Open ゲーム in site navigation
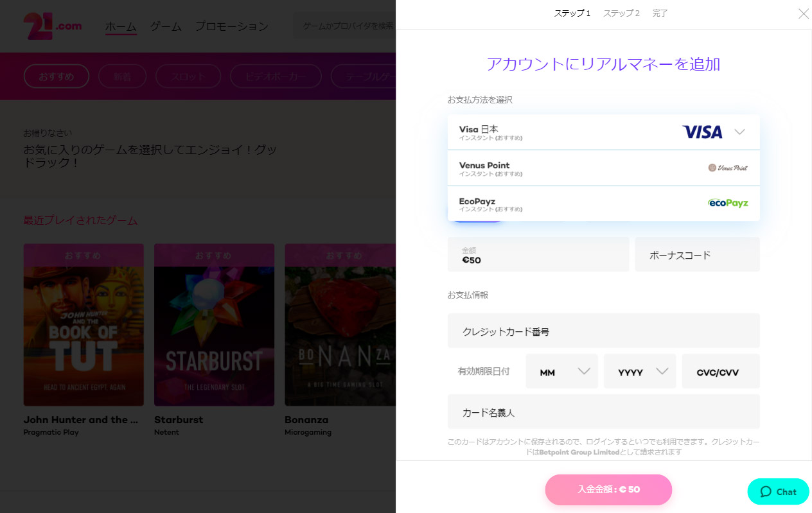 tap(166, 27)
